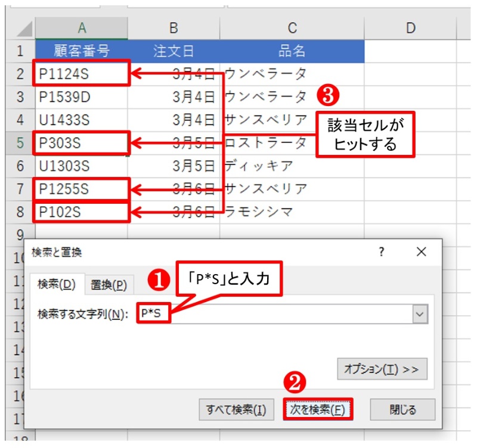Click row number 5 to select row
The width and height of the screenshot is (477, 448).
point(20,144)
